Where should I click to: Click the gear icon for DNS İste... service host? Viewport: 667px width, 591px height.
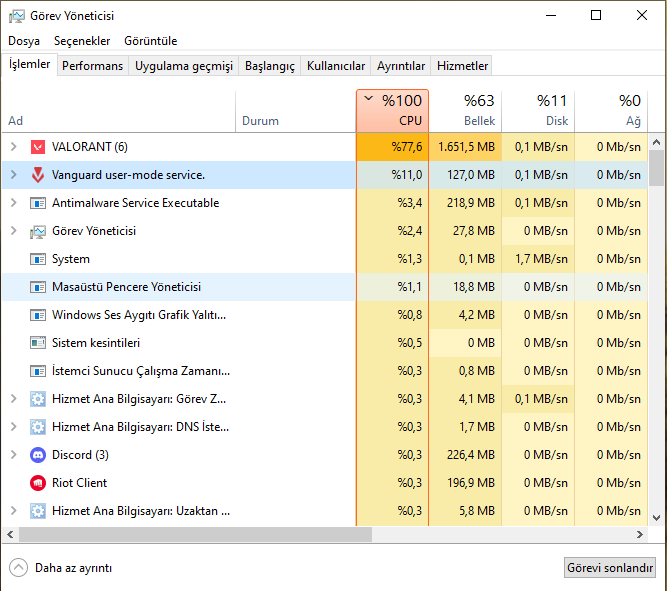(x=38, y=427)
